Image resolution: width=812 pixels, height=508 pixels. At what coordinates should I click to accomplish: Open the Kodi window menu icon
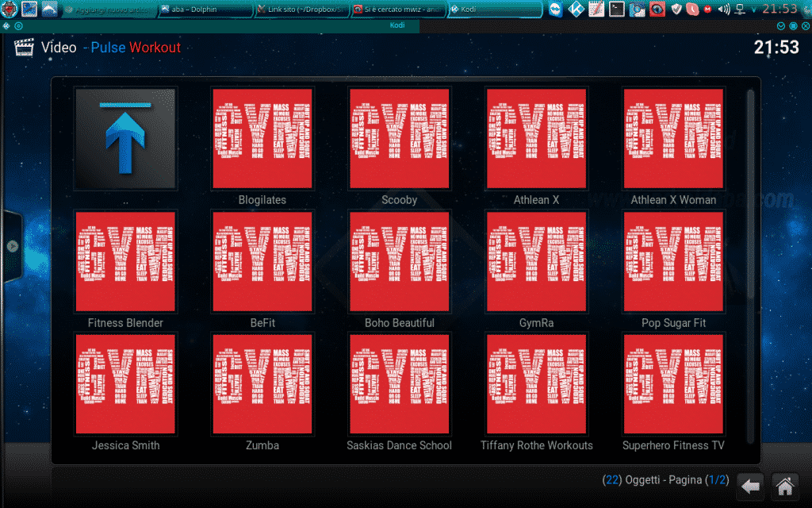coord(6,25)
